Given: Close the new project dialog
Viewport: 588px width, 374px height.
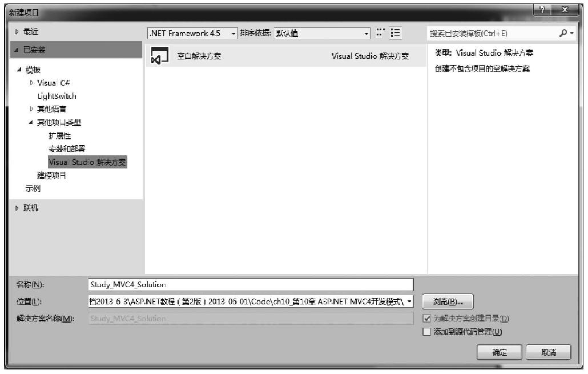Looking at the screenshot, I should 565,10.
